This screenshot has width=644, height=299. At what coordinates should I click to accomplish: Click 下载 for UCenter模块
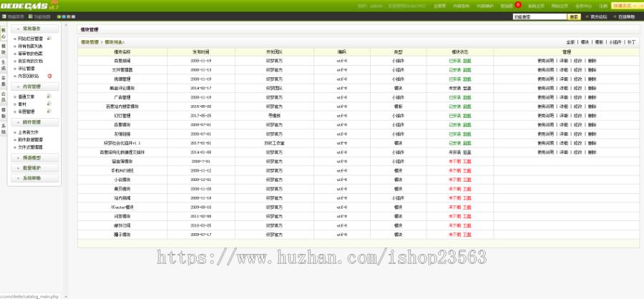point(467,207)
